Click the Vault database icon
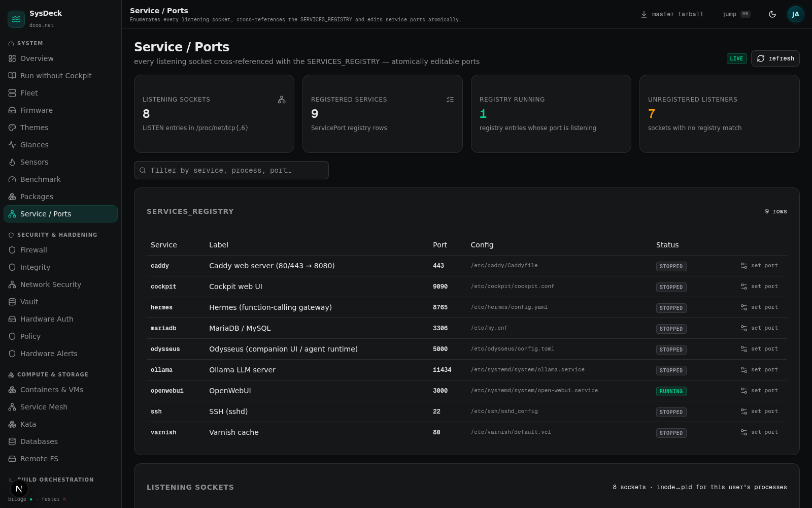The image size is (812, 508). point(12,302)
